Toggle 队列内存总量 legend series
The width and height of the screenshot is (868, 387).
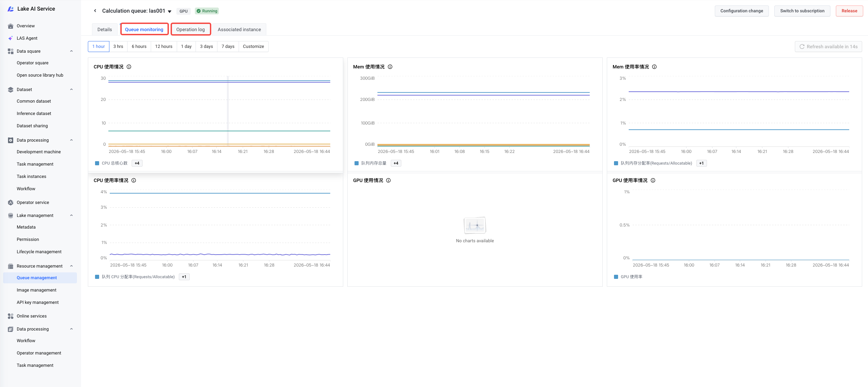[x=370, y=164]
